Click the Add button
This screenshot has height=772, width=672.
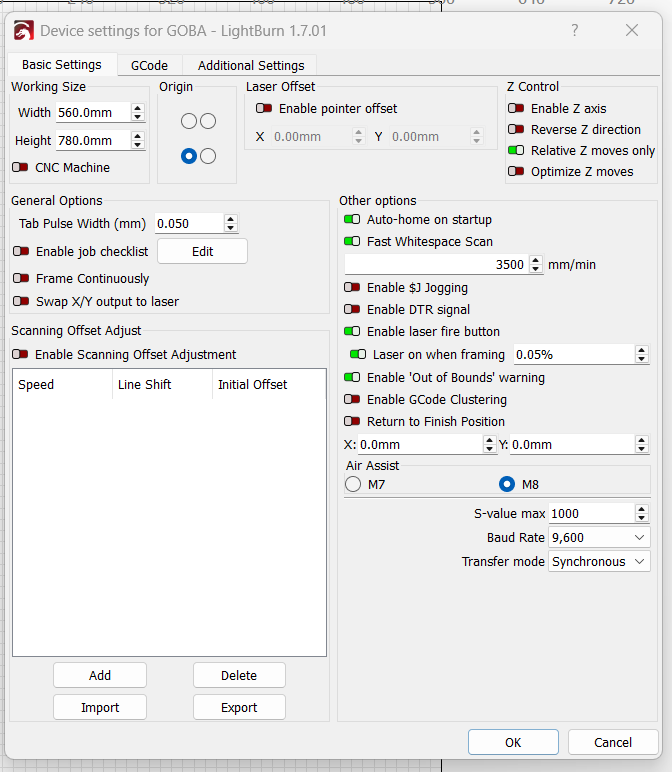(100, 676)
